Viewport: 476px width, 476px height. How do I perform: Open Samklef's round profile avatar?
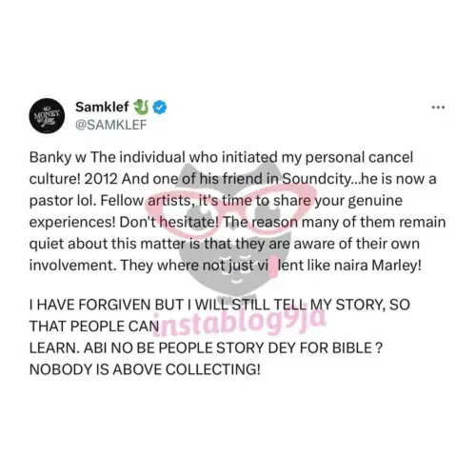point(47,116)
